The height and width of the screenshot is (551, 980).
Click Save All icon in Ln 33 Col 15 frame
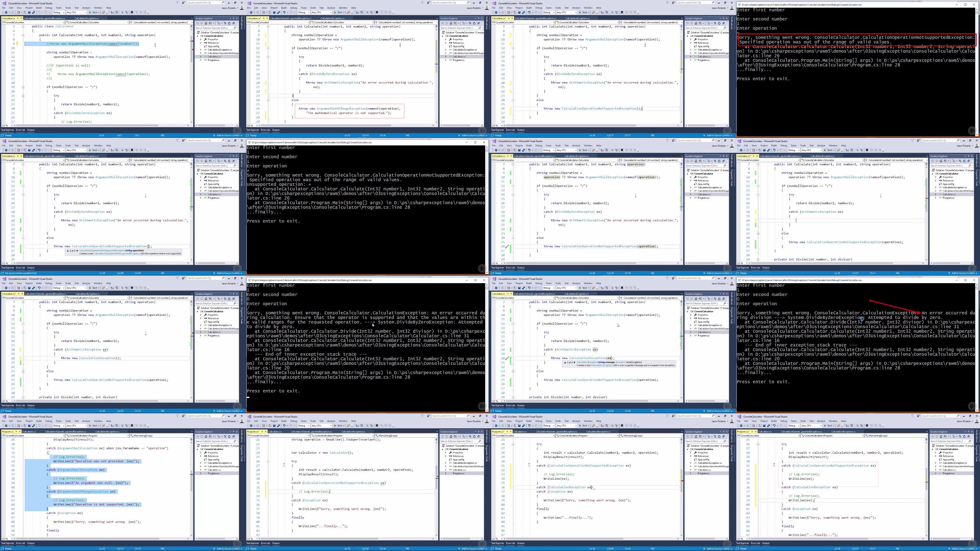pyautogui.click(x=33, y=425)
